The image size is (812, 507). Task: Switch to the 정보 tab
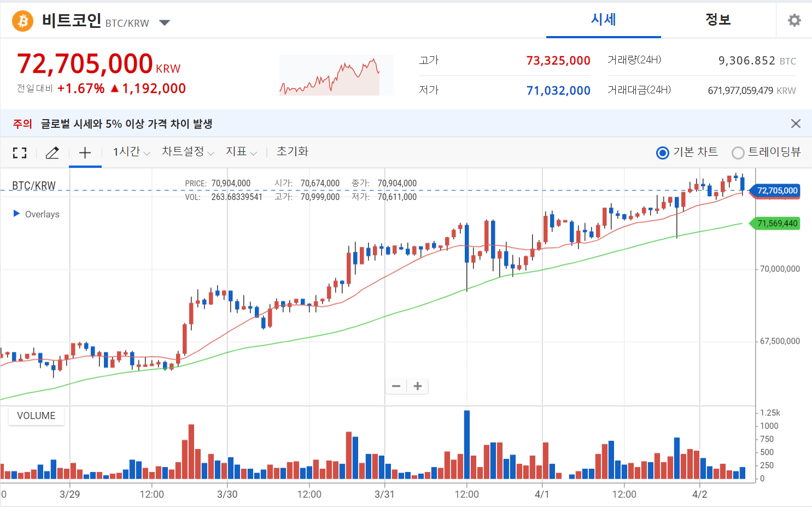(x=718, y=20)
